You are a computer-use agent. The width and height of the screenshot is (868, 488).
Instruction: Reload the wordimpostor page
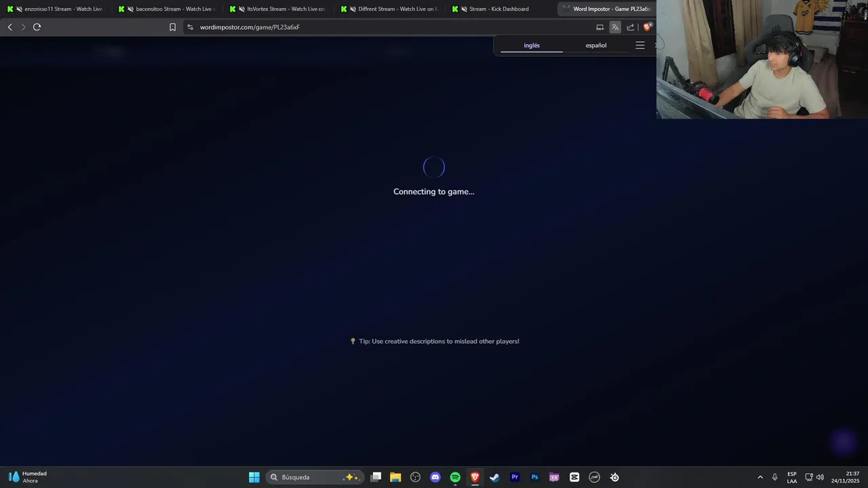37,27
